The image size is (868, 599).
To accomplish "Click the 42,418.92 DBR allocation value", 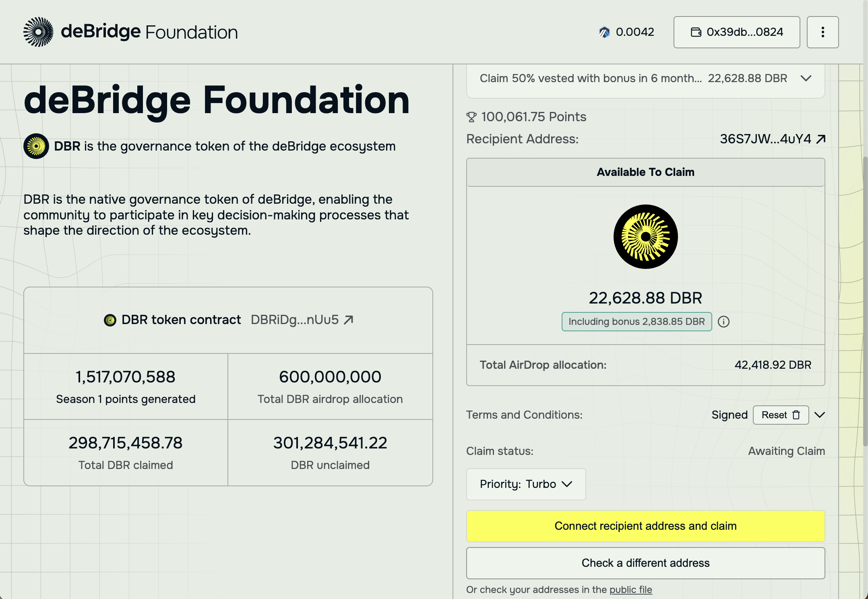I will 773,365.
